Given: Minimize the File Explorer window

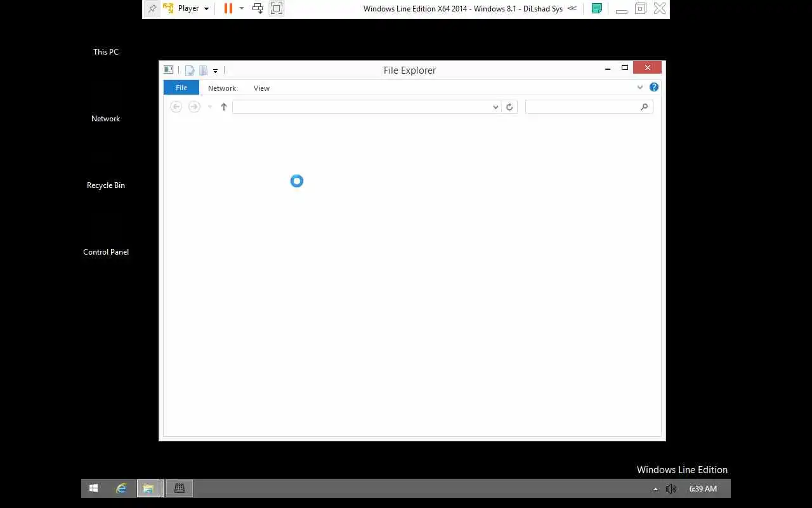Looking at the screenshot, I should (608, 68).
